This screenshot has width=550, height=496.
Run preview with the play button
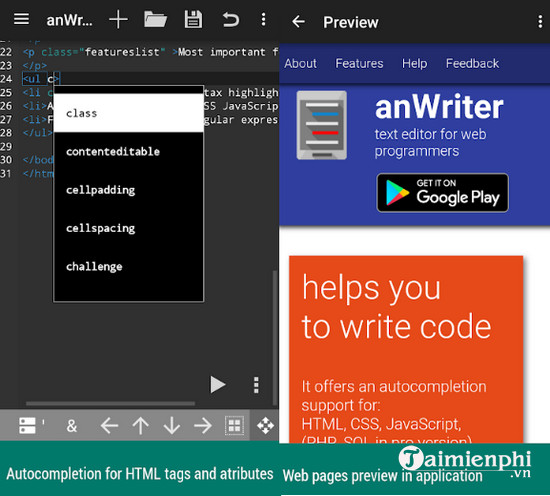(x=217, y=384)
